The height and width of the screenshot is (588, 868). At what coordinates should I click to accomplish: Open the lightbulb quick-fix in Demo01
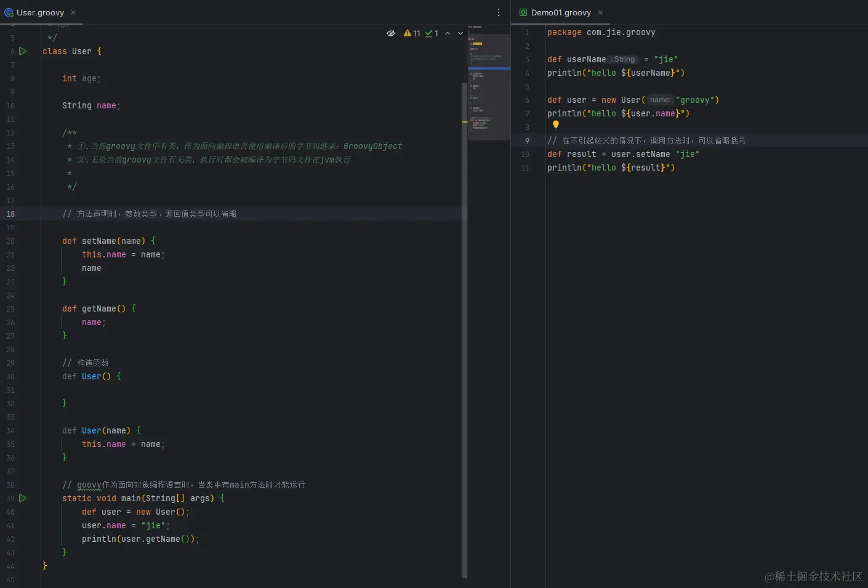556,125
